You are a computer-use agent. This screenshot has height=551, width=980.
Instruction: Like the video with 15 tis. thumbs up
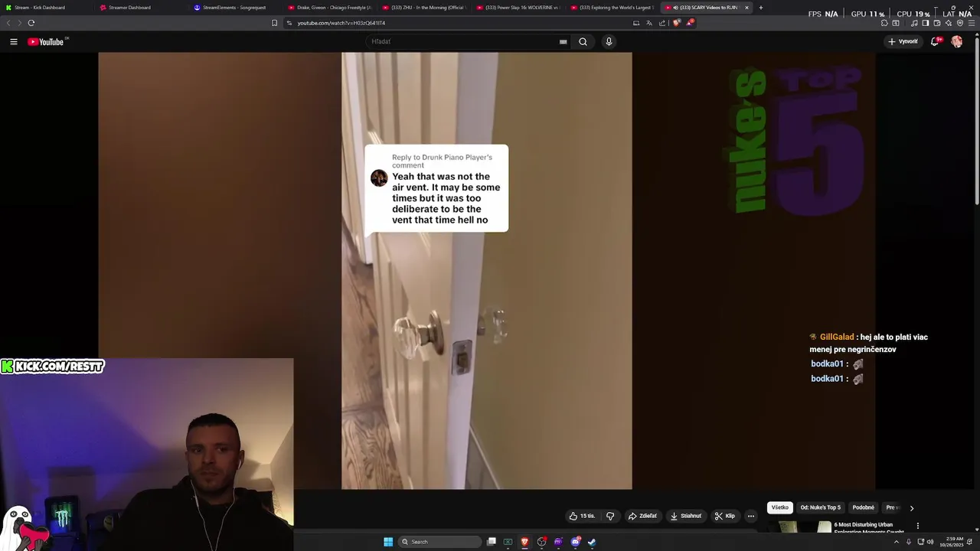click(582, 516)
